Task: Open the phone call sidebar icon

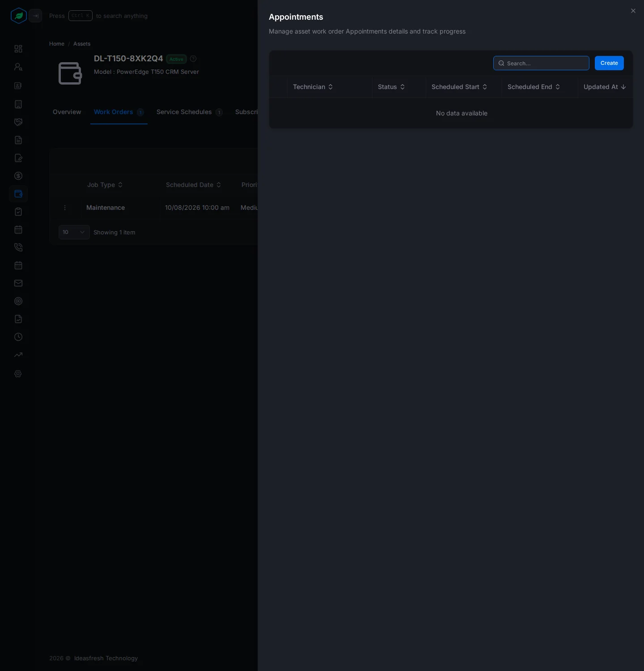Action: pos(18,247)
